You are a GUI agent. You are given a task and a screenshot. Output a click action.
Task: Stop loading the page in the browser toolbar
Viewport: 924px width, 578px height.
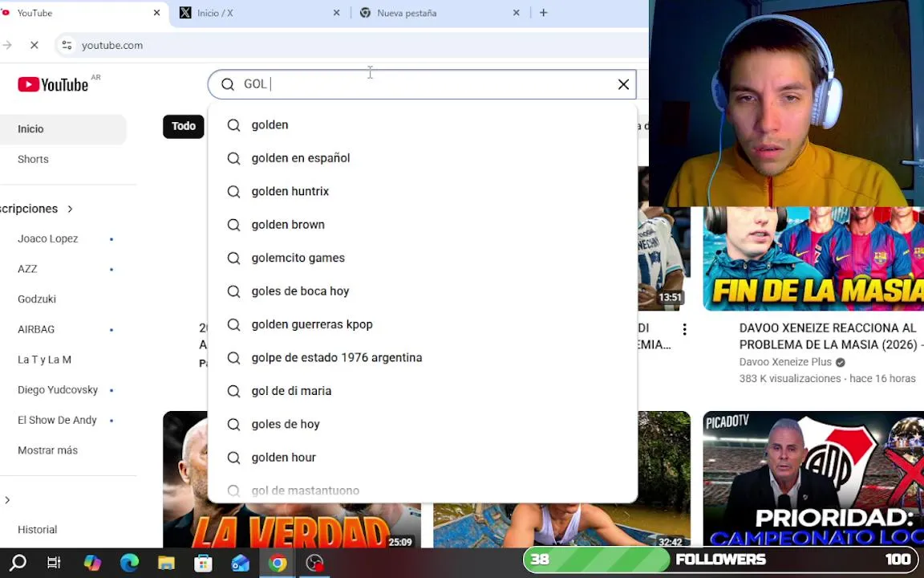pos(34,46)
